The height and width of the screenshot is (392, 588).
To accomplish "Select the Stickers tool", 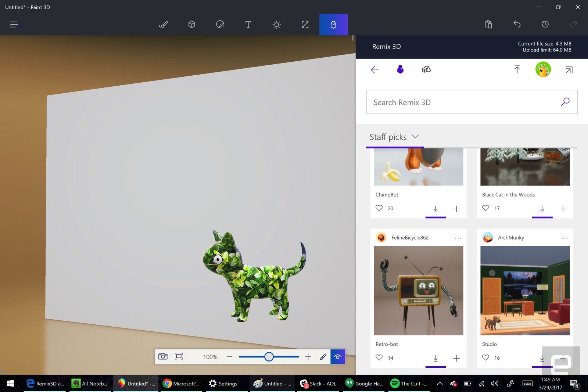I will tap(220, 25).
